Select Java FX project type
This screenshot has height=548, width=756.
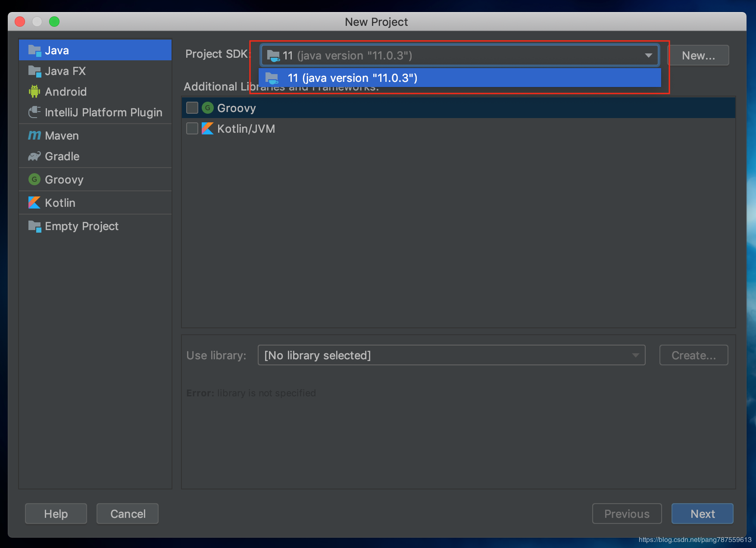click(95, 71)
